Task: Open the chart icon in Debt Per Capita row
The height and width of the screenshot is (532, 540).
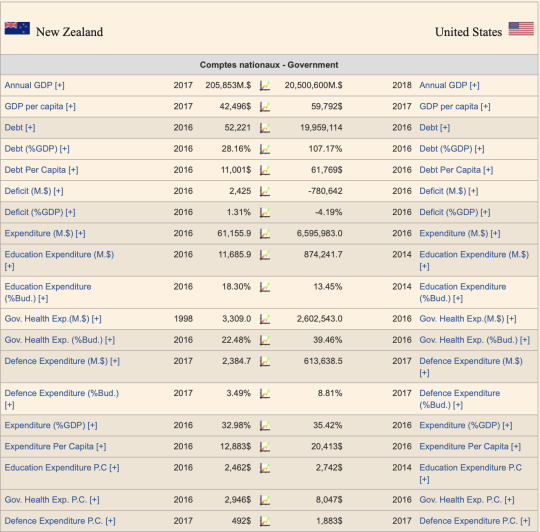Action: (265, 170)
